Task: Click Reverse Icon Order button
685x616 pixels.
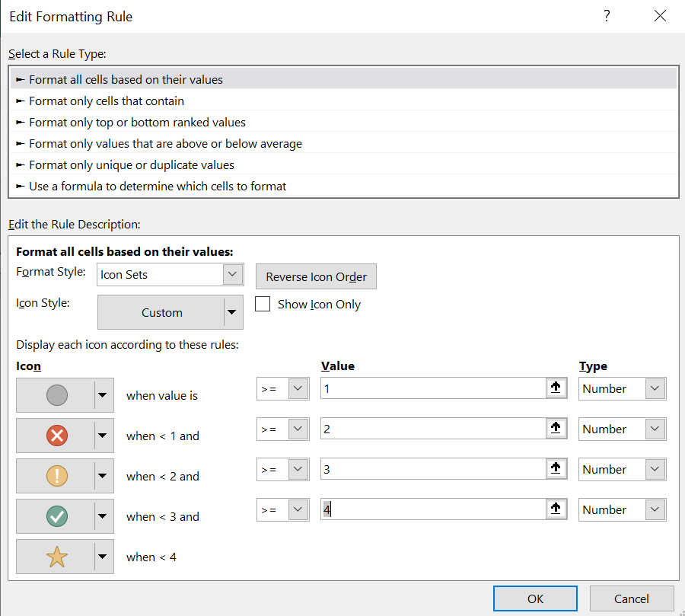Action: (316, 276)
